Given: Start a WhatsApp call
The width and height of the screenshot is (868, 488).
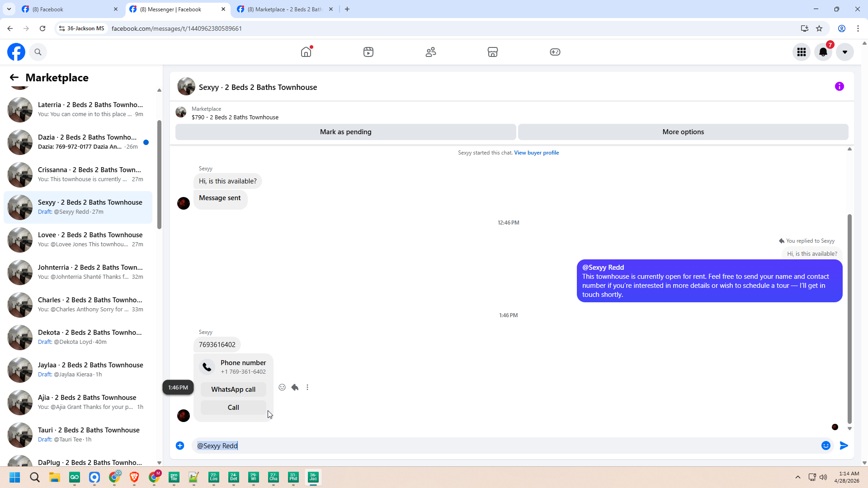Looking at the screenshot, I should 233,389.
